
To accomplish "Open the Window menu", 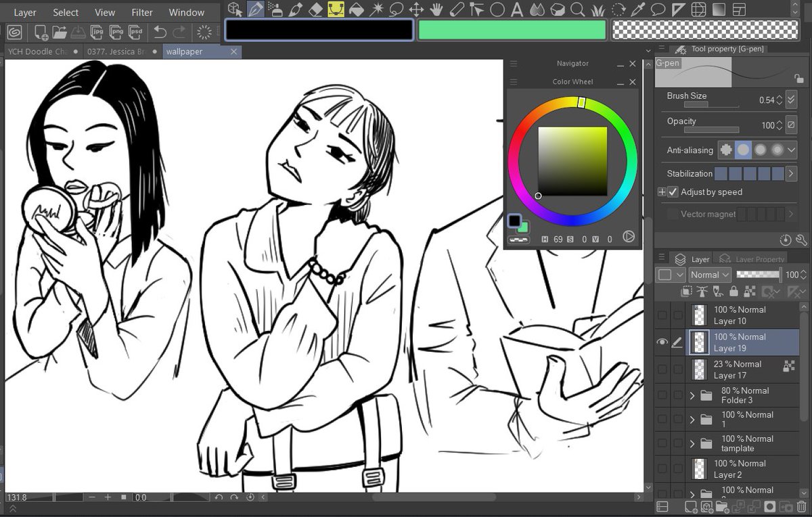I will pos(187,12).
